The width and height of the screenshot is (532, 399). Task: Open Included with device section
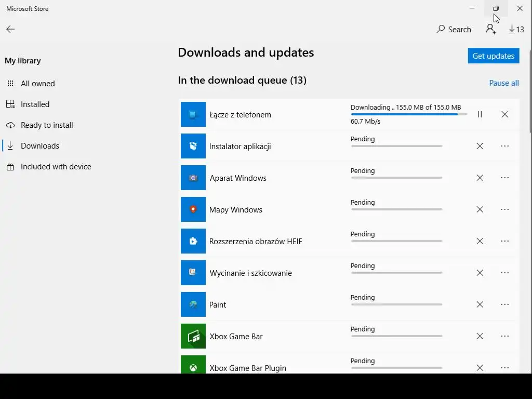(x=56, y=167)
